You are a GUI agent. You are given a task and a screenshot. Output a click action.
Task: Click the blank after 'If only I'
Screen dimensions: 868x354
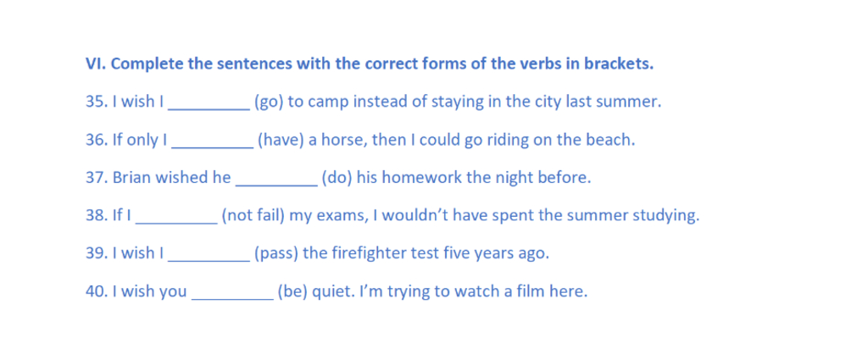212,141
